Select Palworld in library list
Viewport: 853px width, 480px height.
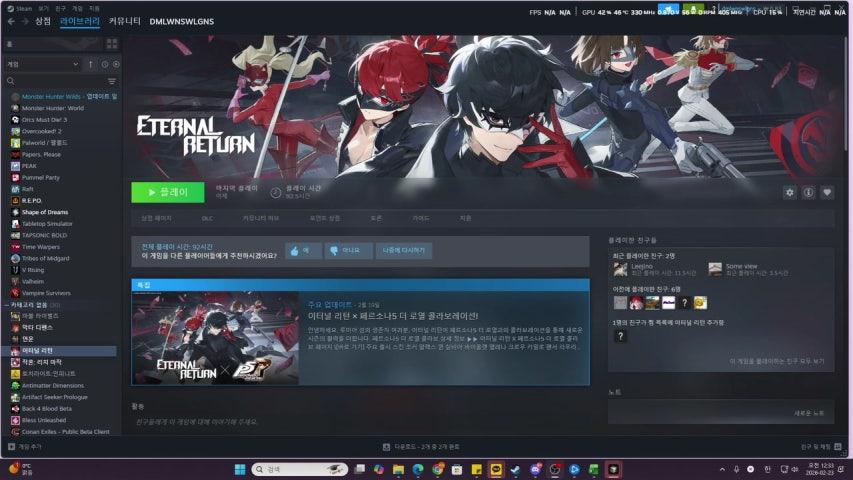[x=45, y=143]
